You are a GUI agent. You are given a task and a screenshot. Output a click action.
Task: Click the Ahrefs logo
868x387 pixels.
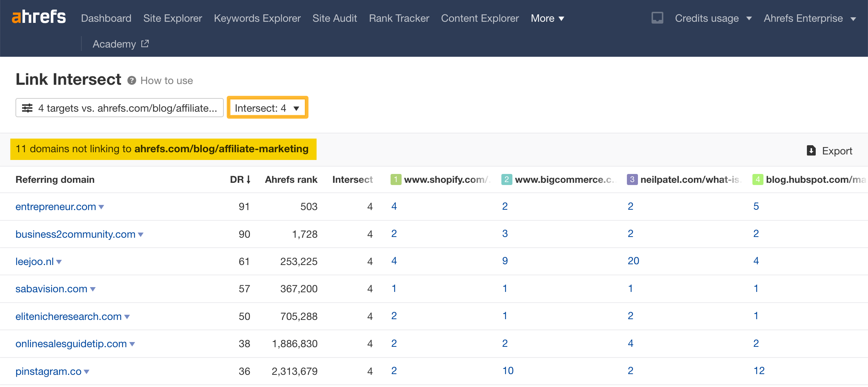(x=39, y=17)
